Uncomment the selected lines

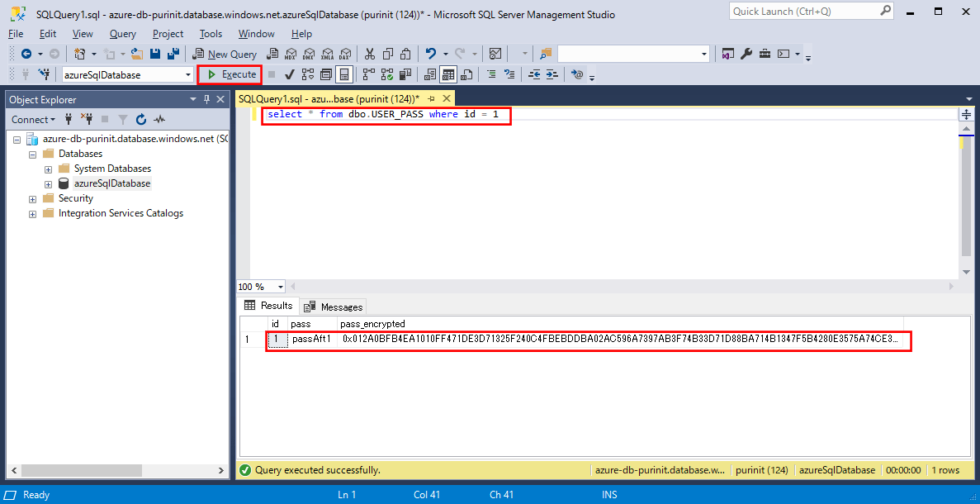coord(509,74)
